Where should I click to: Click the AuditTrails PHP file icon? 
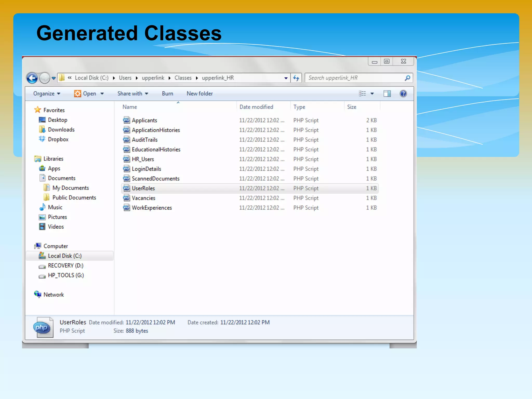coord(126,139)
